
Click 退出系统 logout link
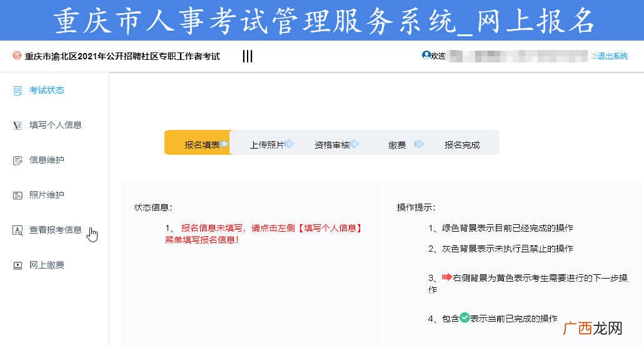[610, 56]
